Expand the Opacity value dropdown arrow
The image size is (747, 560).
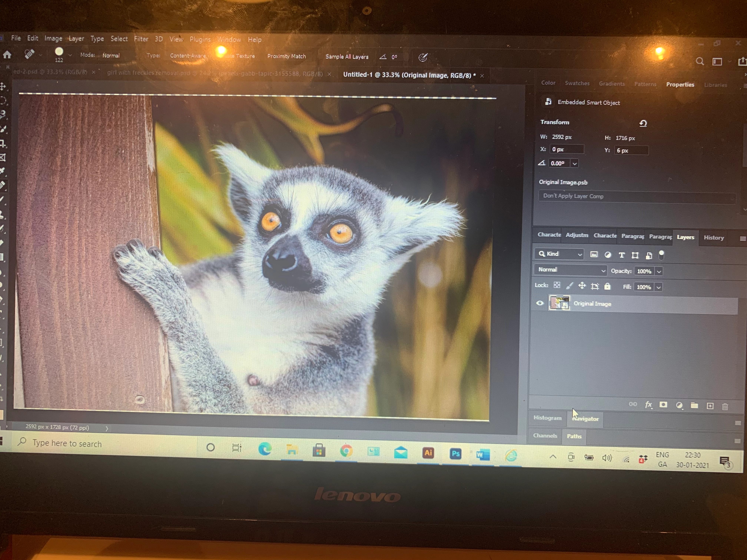click(659, 271)
